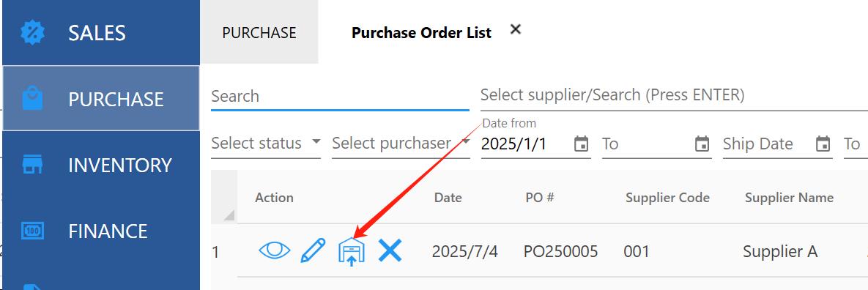Screen dimensions: 868x290
Task: Click the table corner select-all triangle
Action: click(229, 215)
